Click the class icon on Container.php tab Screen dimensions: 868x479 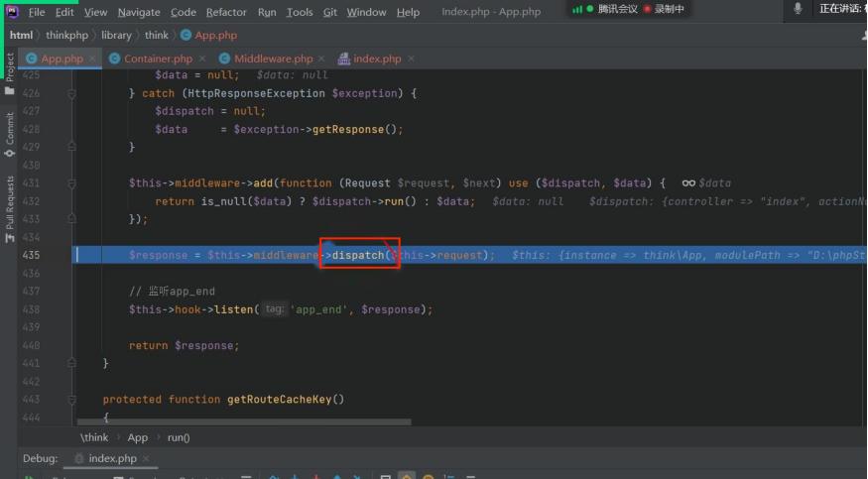(115, 59)
